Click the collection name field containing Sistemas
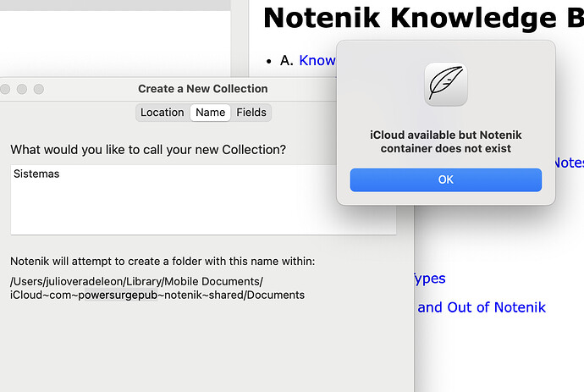 pos(203,200)
